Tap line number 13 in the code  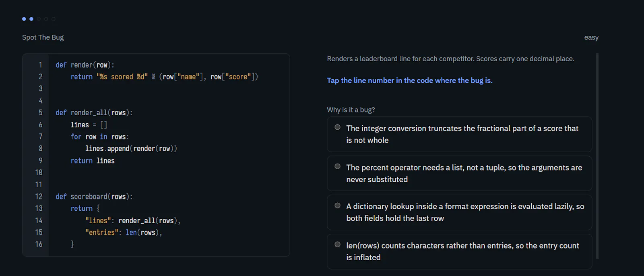(39, 208)
